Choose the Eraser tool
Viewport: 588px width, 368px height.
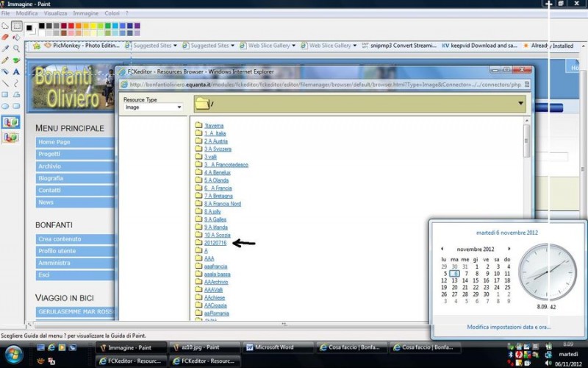point(5,37)
